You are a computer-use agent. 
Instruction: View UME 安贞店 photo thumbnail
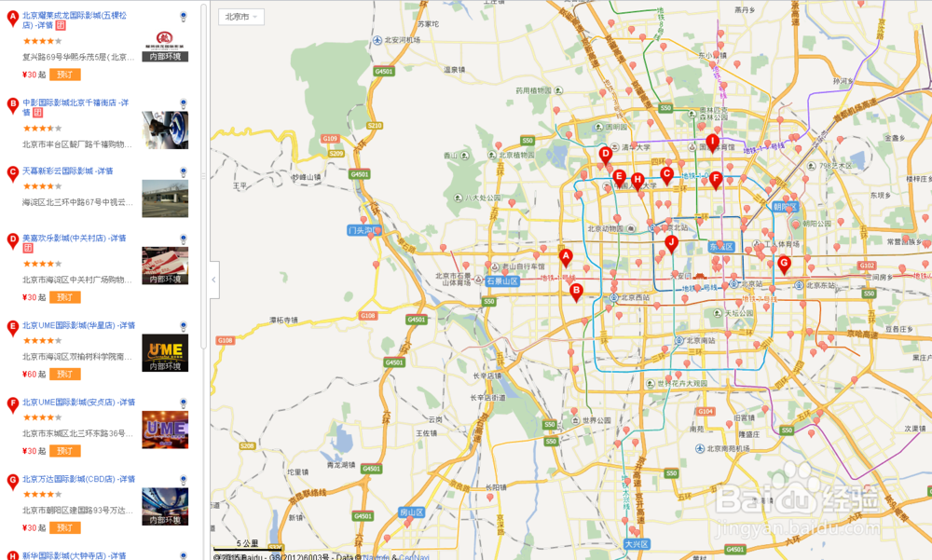coord(165,430)
